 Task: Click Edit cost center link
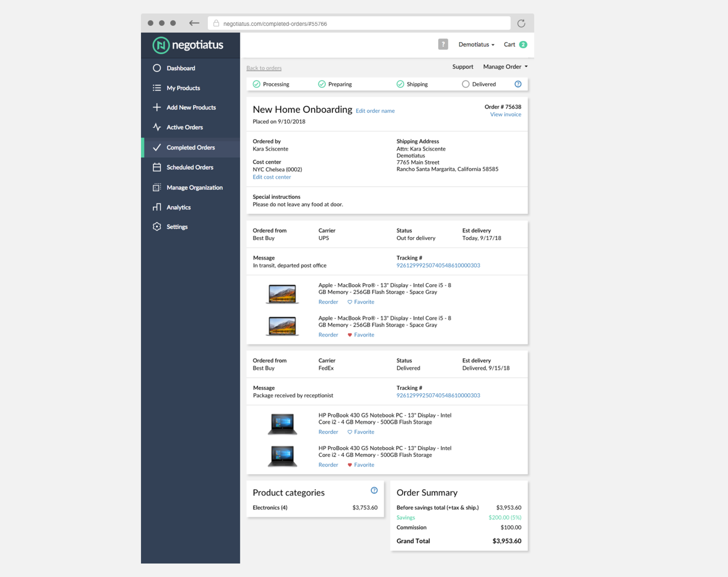click(x=272, y=177)
